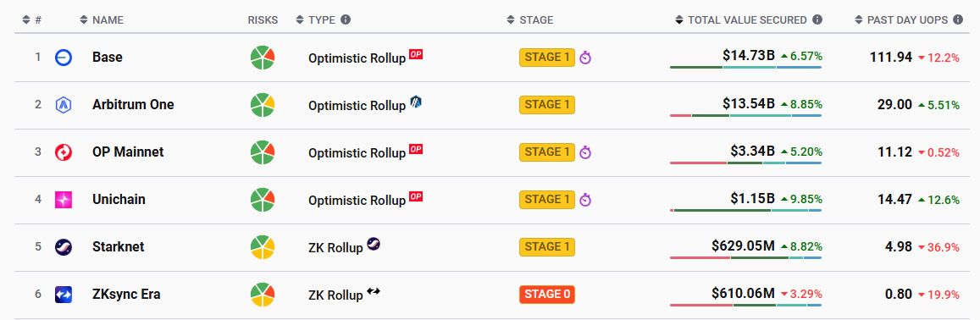Sort by Past Day UOPS header
Image resolution: width=980 pixels, height=320 pixels.
(903, 20)
